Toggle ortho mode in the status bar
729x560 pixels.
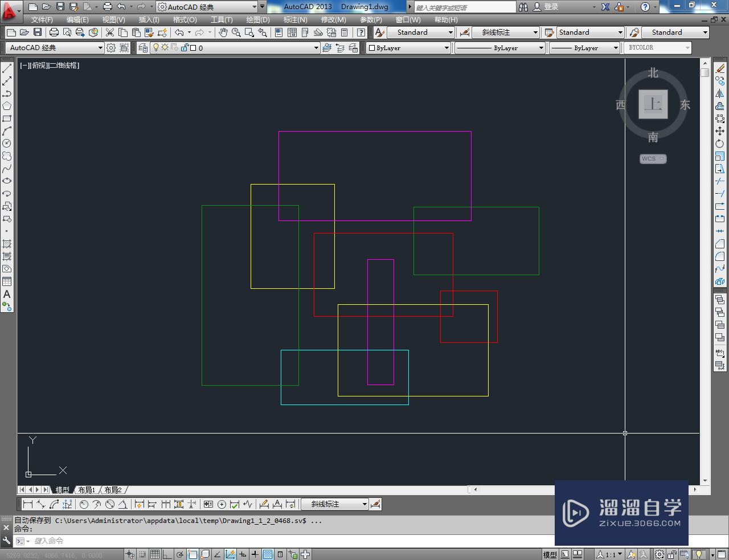pyautogui.click(x=167, y=554)
